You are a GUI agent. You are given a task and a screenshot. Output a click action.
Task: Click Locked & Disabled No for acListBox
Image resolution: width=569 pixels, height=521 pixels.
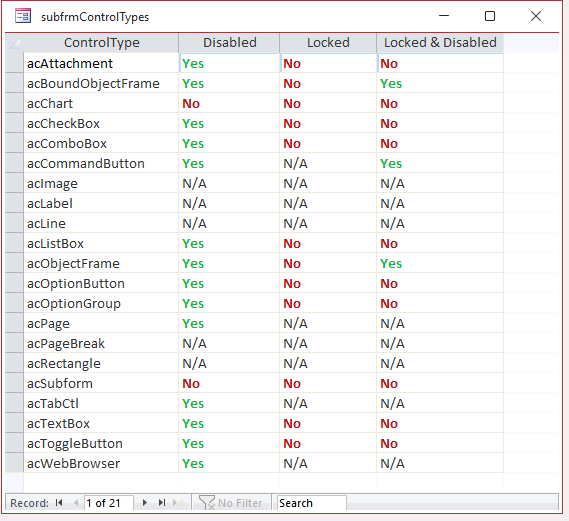440,243
